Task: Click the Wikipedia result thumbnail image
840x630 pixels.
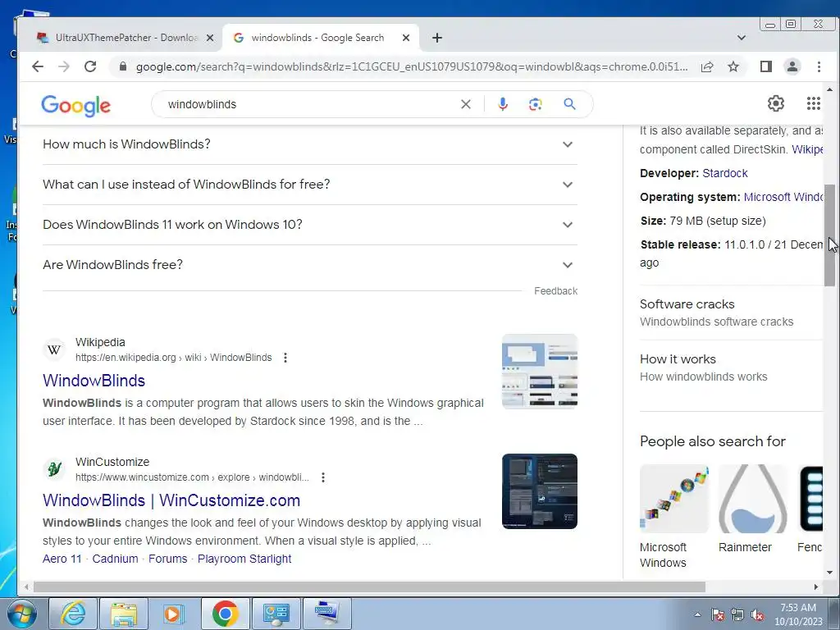Action: (x=540, y=372)
